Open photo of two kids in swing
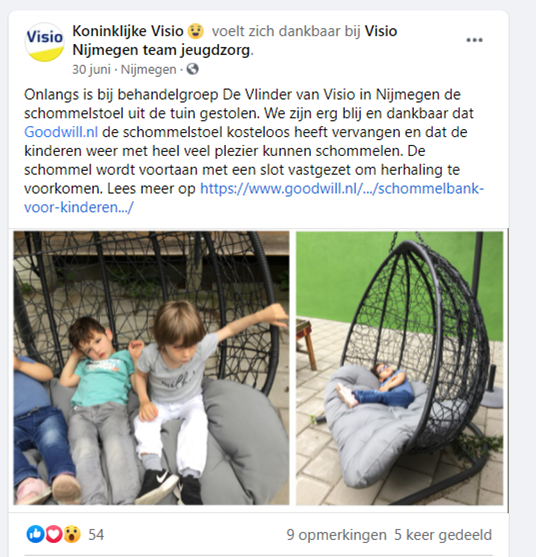The width and height of the screenshot is (536, 557). [x=151, y=368]
